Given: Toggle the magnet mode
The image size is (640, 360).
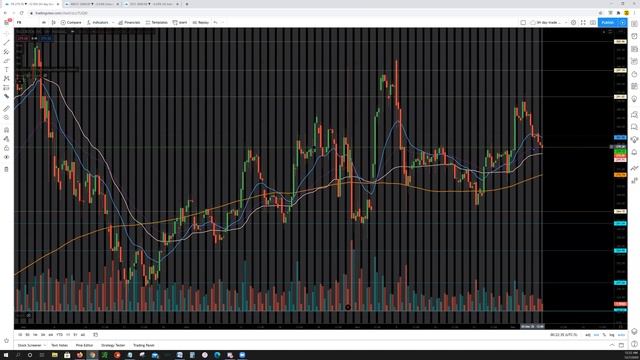Looking at the screenshot, I should point(6,130).
